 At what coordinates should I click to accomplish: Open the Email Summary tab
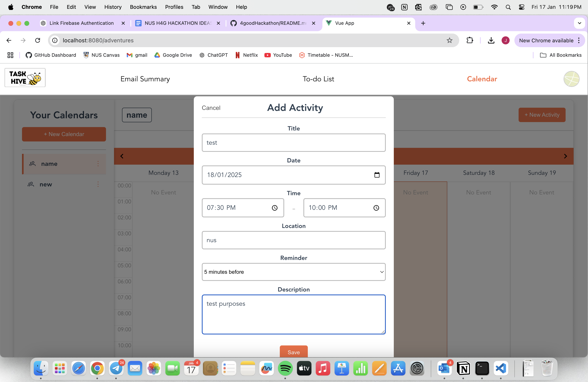tap(145, 79)
